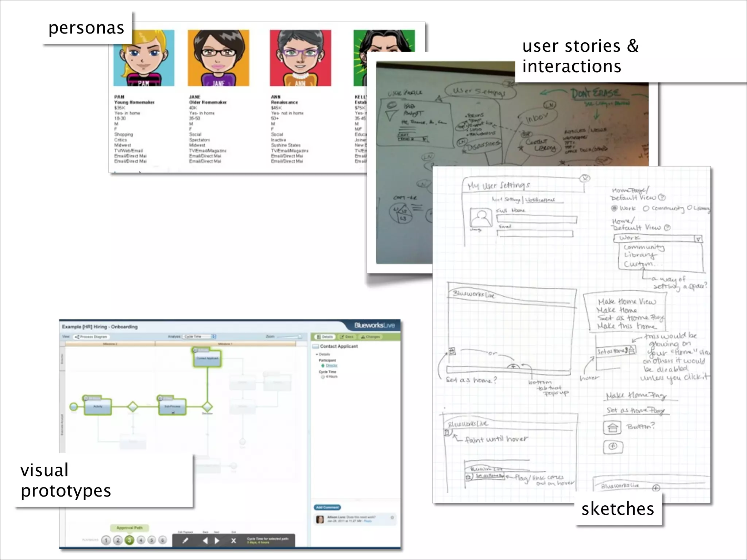Viewport: 747px width, 560px height.
Task: Select the Work radio button in the sketch
Action: coord(614,208)
